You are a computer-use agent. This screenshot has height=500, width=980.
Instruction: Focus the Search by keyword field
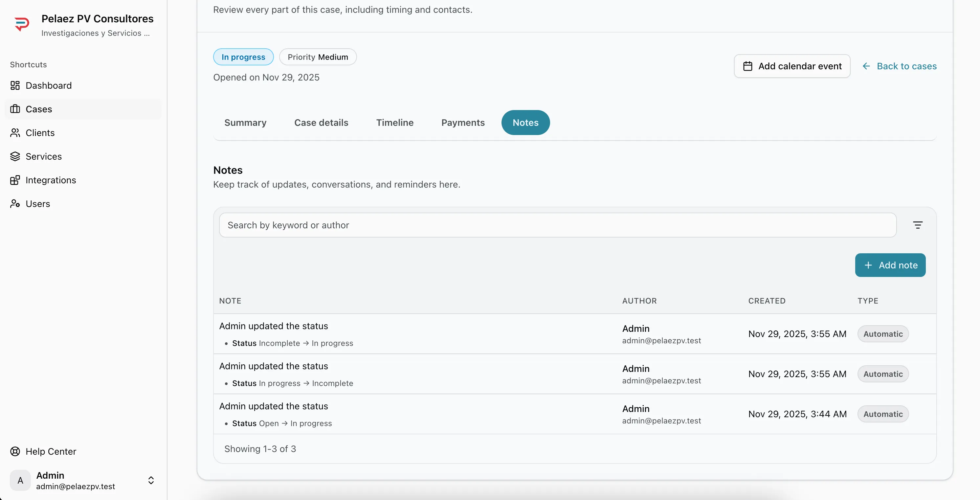pos(557,225)
